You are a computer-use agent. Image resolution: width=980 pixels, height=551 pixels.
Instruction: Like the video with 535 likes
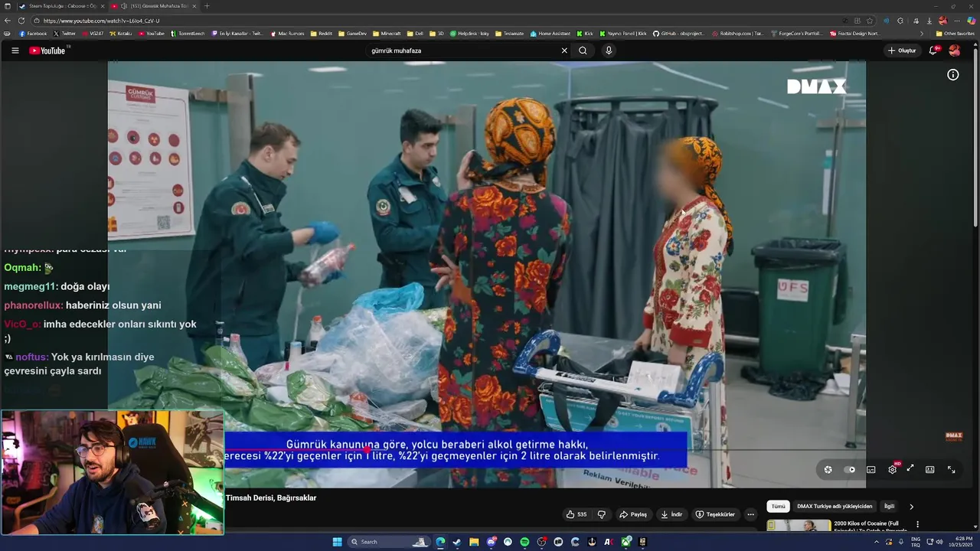point(577,514)
